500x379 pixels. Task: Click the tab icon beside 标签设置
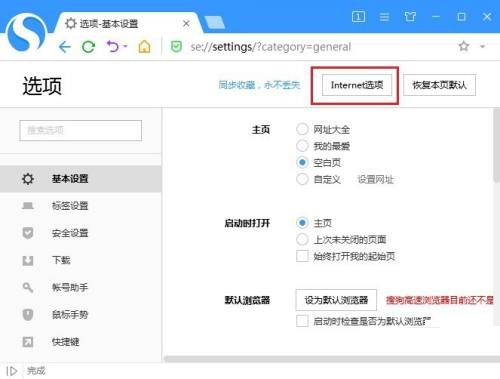pyautogui.click(x=28, y=206)
